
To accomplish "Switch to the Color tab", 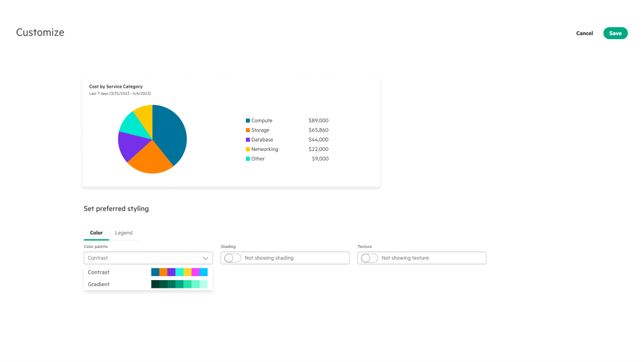I will coord(96,233).
